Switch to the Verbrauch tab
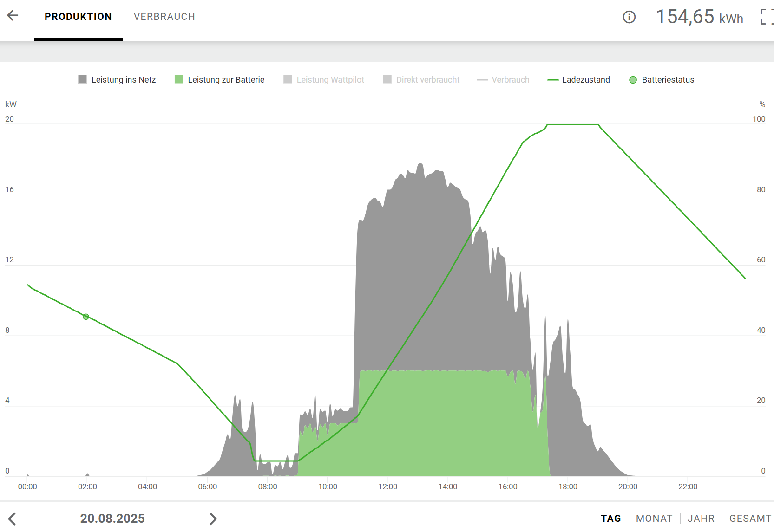Screen dimensions: 774x532 click(164, 17)
